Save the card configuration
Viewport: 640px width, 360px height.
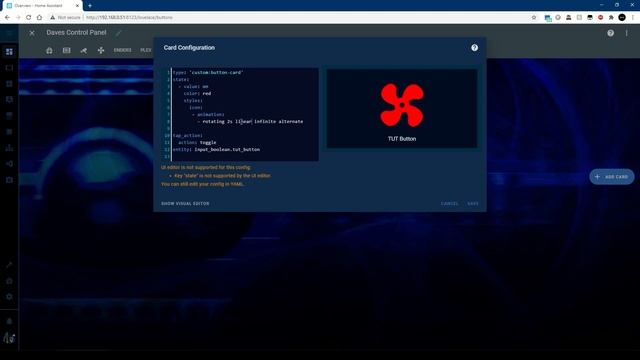[473, 203]
